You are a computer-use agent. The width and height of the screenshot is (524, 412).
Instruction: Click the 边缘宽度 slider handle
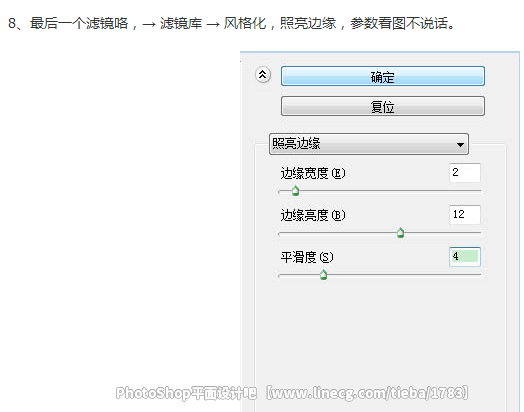click(x=295, y=191)
